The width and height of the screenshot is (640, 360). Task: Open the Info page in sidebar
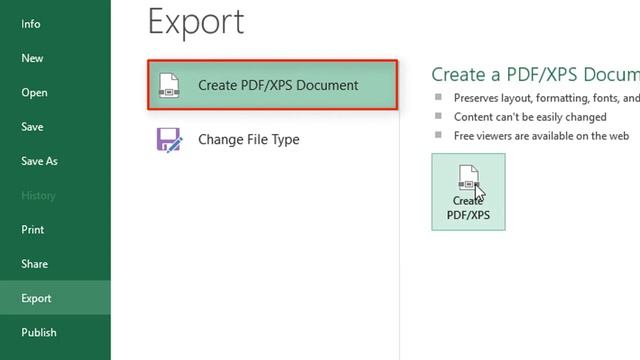point(55,24)
